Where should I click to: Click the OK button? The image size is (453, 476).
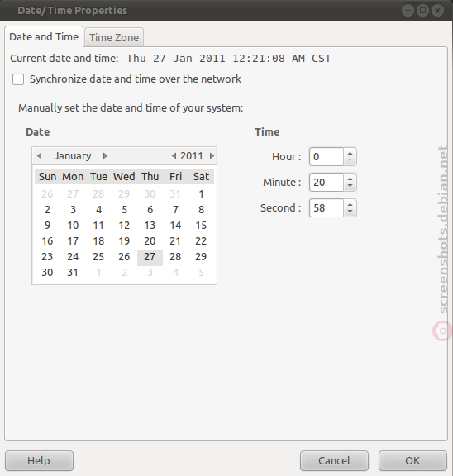tap(412, 461)
